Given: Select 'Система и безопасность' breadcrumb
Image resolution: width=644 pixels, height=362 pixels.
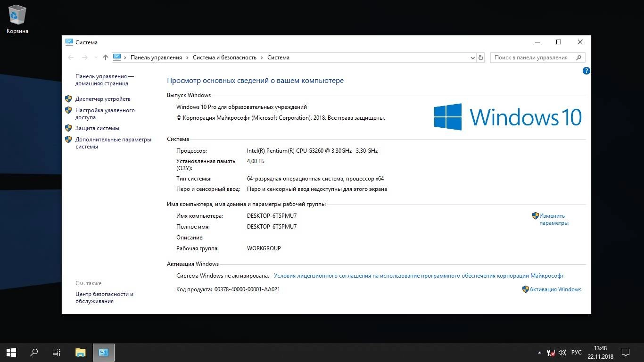Looking at the screenshot, I should [224, 58].
